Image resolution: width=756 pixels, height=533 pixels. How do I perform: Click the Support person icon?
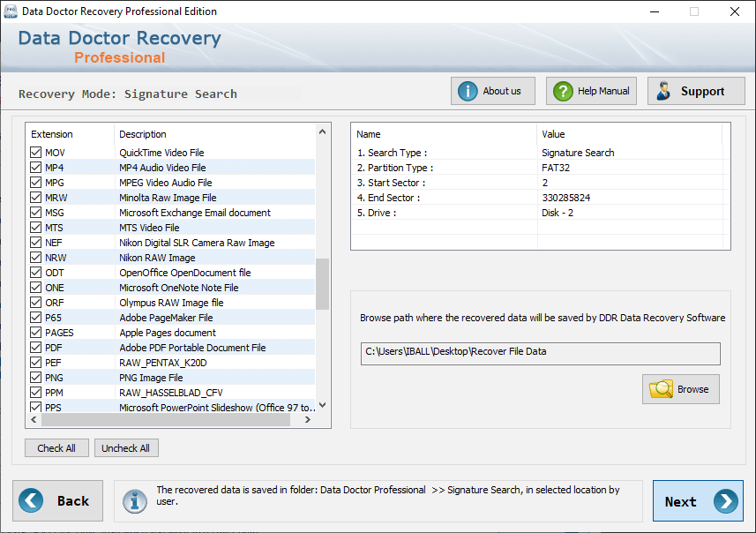coord(664,91)
